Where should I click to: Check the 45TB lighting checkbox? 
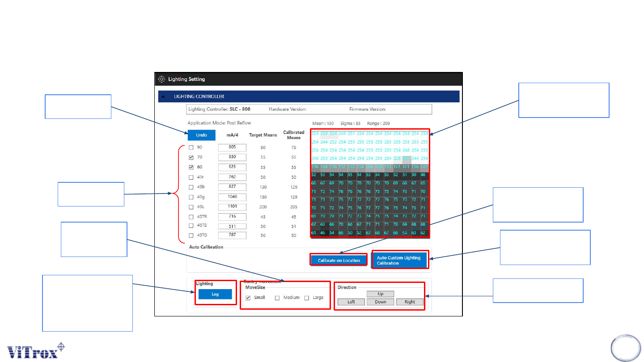191,225
